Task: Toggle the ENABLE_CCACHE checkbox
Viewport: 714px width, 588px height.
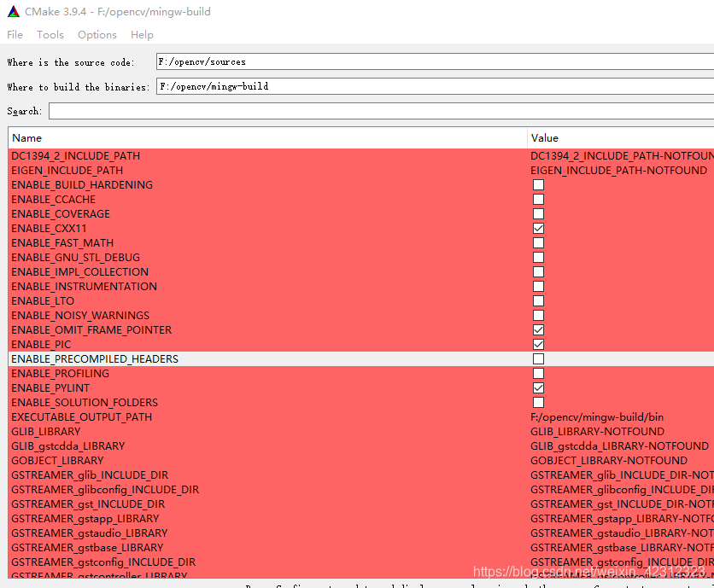Action: click(x=538, y=200)
